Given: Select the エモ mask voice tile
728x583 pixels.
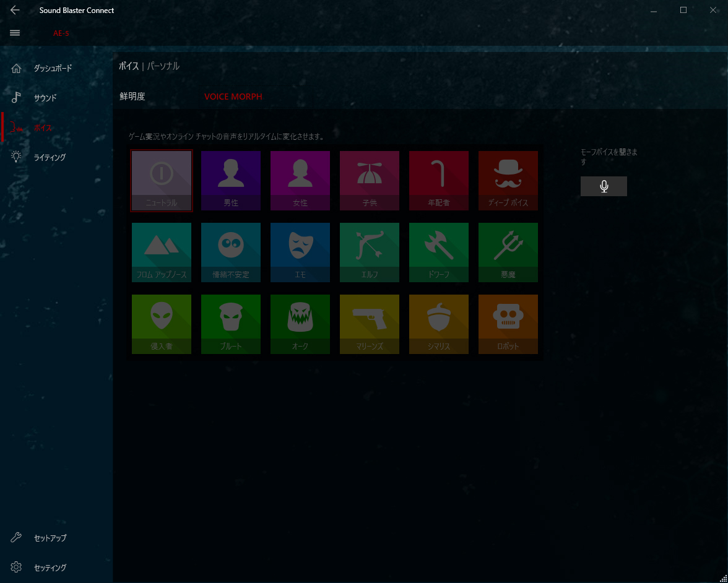Looking at the screenshot, I should (300, 253).
